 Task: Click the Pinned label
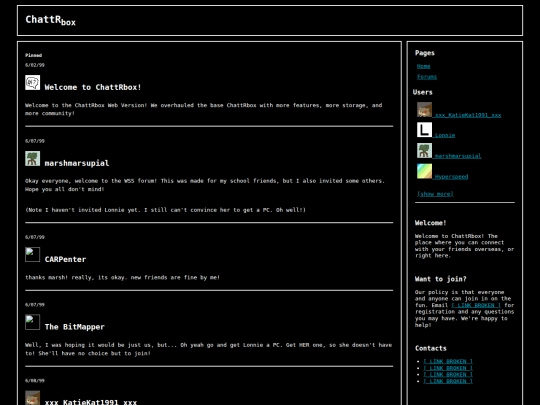(x=33, y=55)
